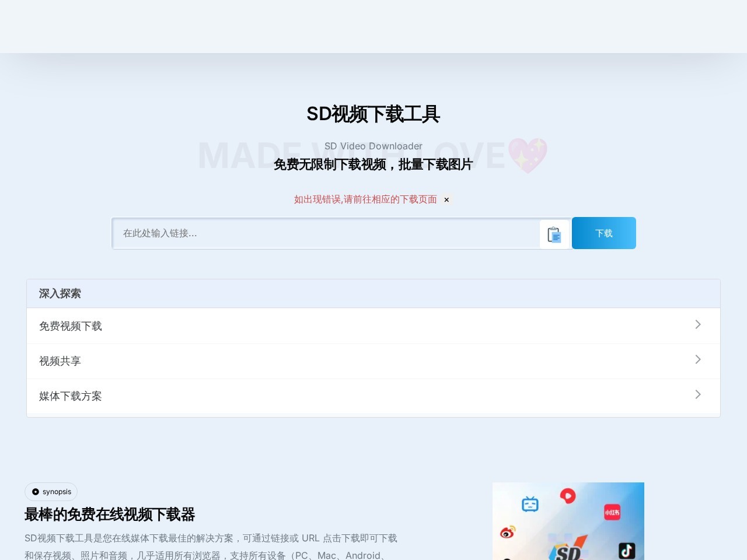Screen dimensions: 747x560
Task: Click the 深入探索 panel header
Action: (373, 293)
